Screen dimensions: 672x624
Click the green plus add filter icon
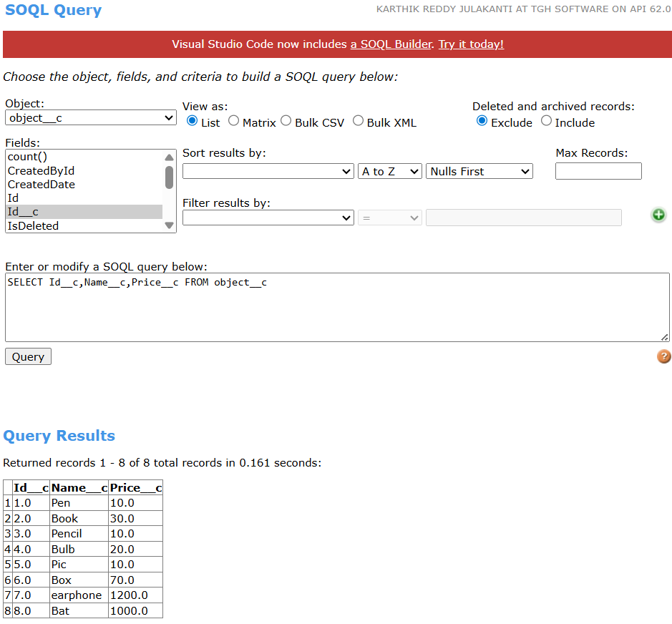point(658,215)
